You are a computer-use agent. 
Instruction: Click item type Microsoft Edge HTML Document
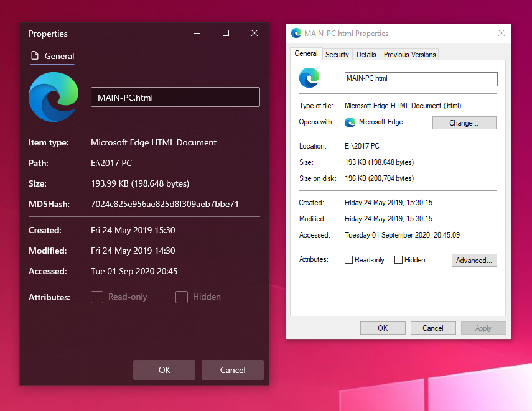153,142
